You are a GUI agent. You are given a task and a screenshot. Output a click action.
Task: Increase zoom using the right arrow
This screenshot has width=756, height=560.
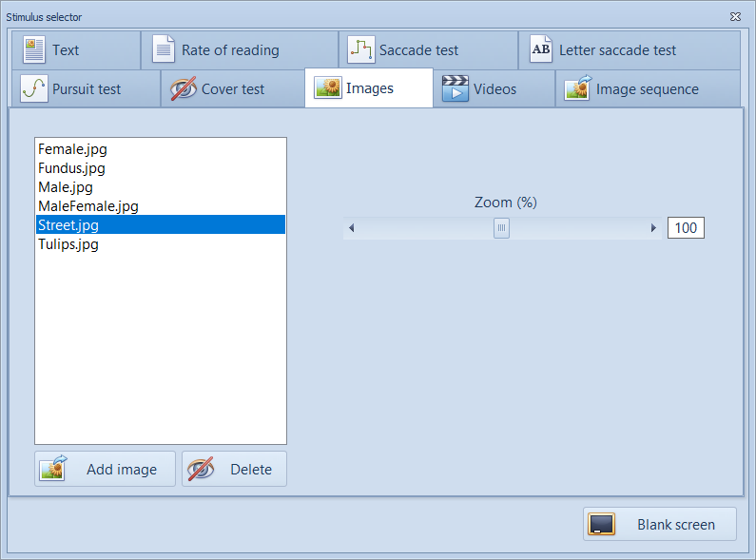coord(653,228)
